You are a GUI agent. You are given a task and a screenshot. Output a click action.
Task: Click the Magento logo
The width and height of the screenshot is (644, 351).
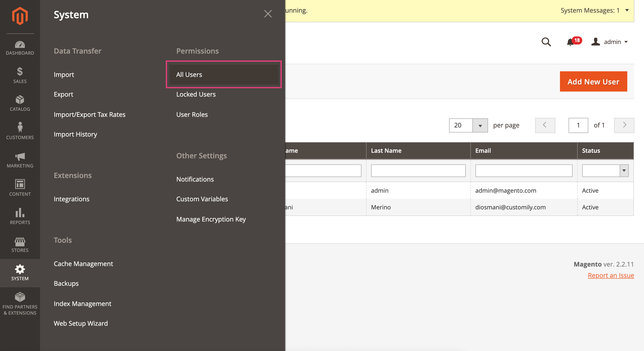click(20, 16)
